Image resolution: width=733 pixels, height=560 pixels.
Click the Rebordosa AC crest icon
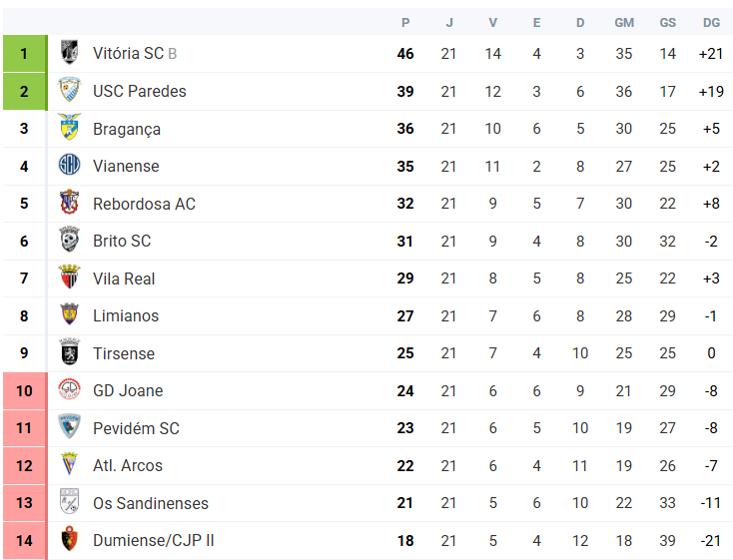(69, 203)
